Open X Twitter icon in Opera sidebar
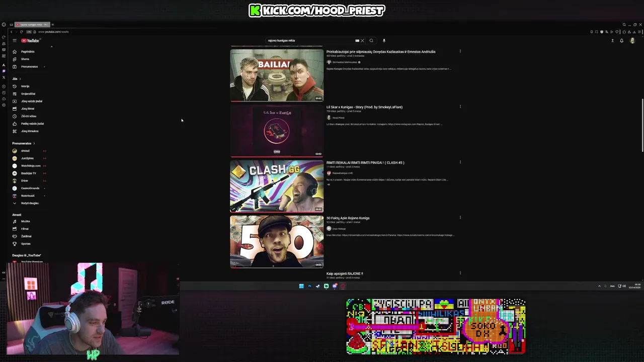The height and width of the screenshot is (362, 644). pyautogui.click(x=4, y=77)
